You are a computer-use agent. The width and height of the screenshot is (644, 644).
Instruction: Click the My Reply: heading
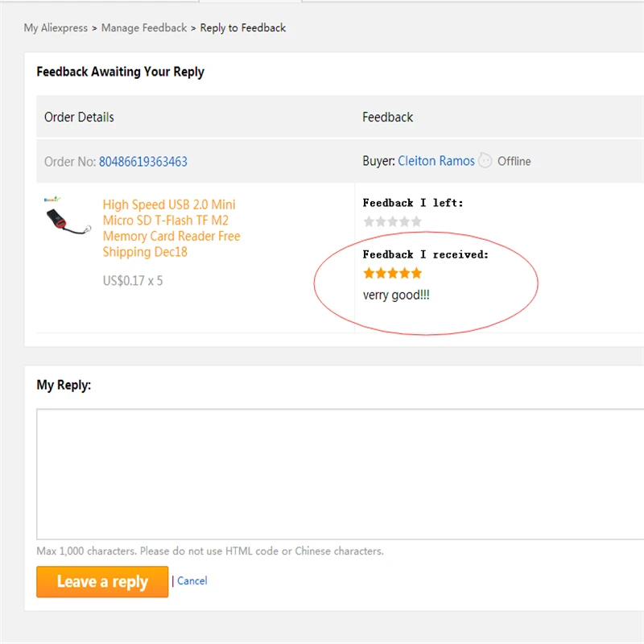64,386
